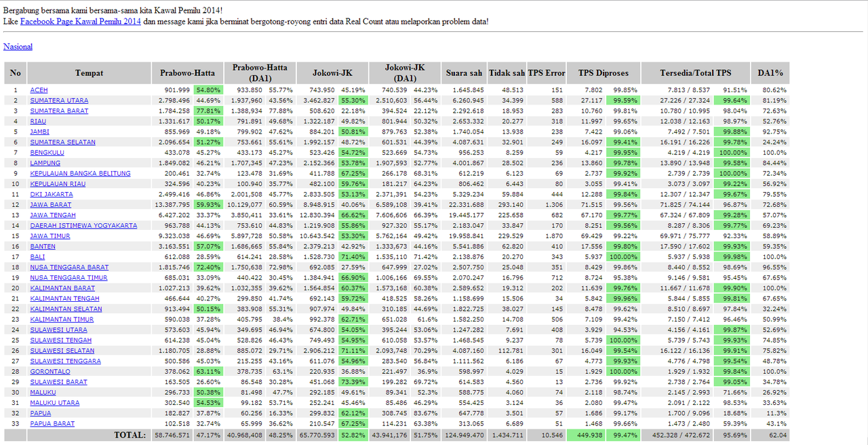Image resolution: width=868 pixels, height=445 pixels.
Task: Open the KALIMANTAN TENGAH link
Action: [x=65, y=298]
